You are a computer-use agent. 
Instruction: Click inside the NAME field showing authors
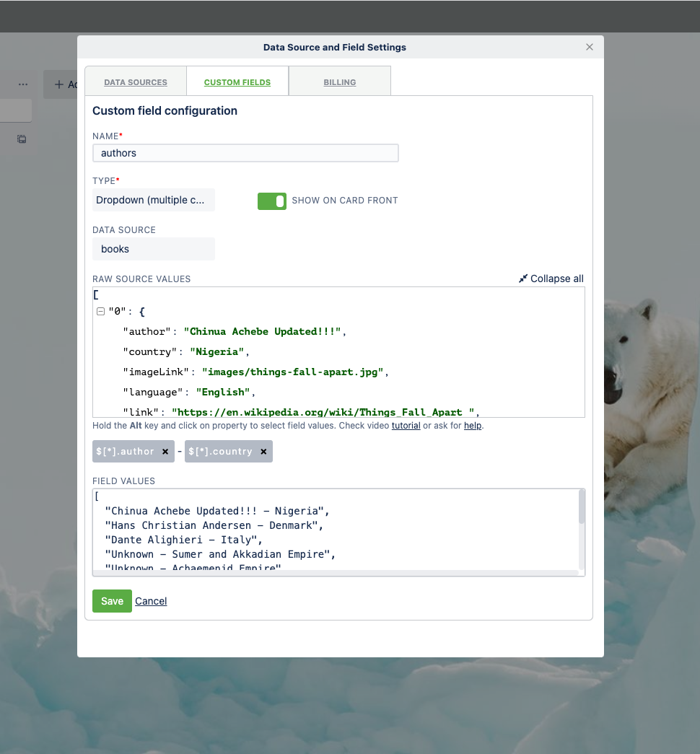pos(245,153)
